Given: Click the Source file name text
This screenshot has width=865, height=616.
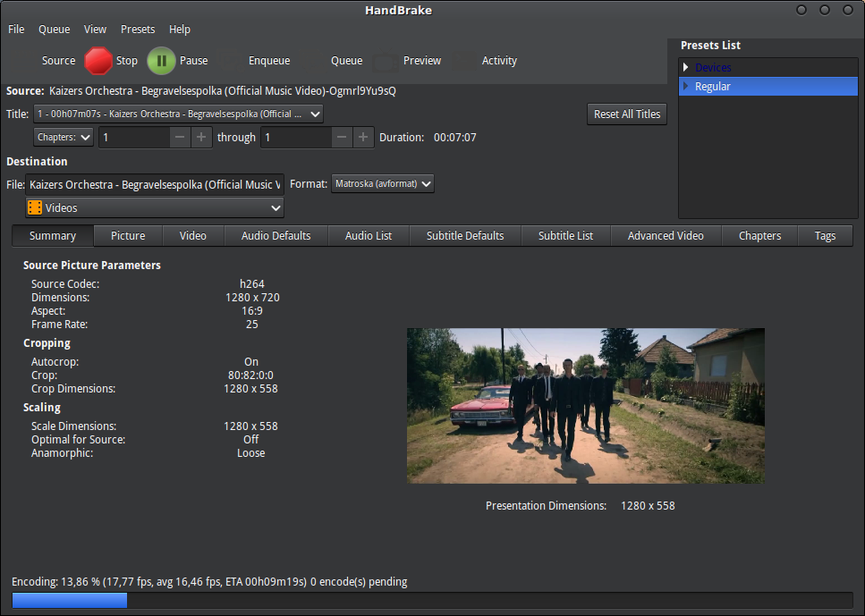Looking at the screenshot, I should [x=223, y=91].
